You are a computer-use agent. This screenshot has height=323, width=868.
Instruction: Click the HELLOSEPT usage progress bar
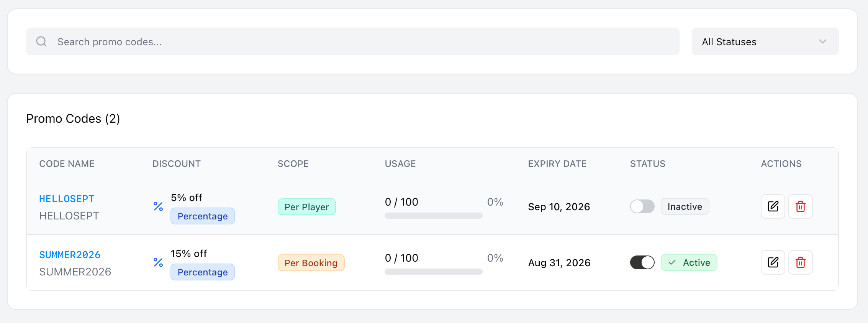(x=433, y=216)
